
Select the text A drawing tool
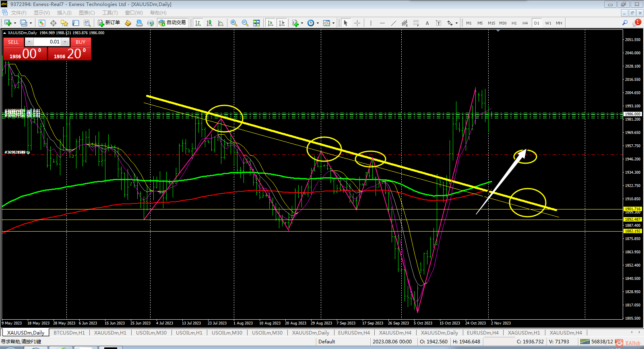pos(427,23)
